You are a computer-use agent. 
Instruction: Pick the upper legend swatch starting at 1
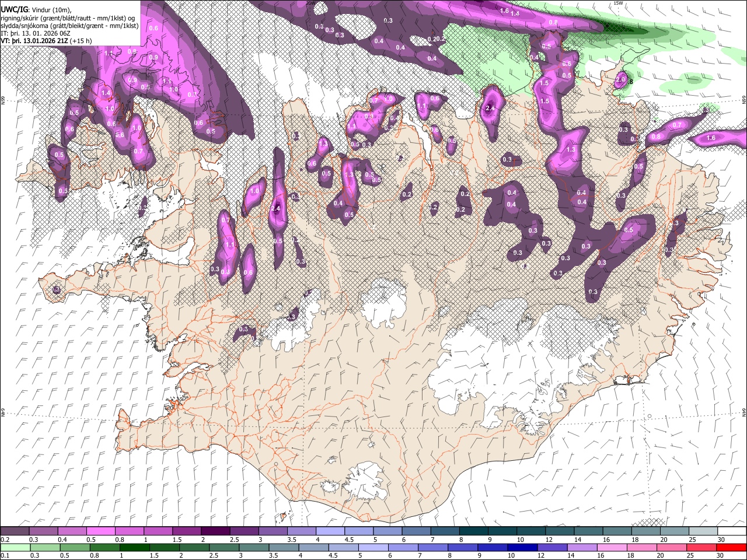[158, 531]
